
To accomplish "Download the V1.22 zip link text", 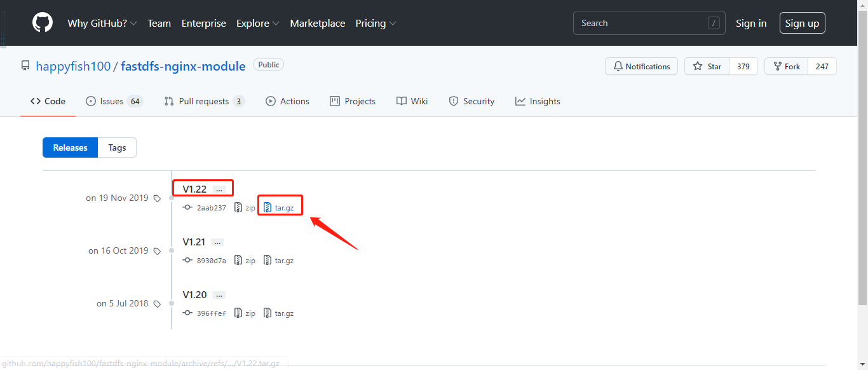I will (250, 208).
